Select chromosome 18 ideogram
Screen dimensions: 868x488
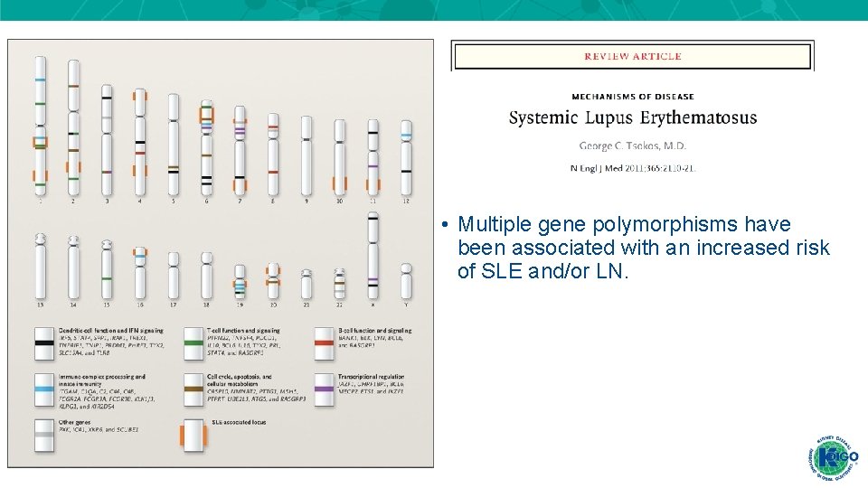(x=206, y=276)
